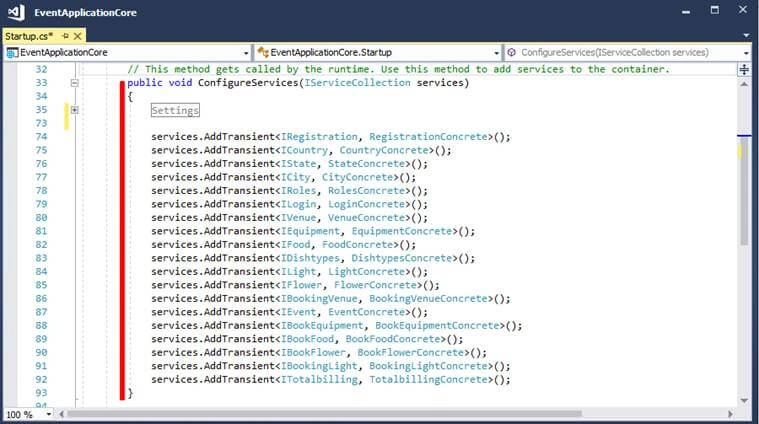This screenshot has width=759, height=424.
Task: Click BookEquipmentConcrete on line 88
Action: tap(437, 326)
